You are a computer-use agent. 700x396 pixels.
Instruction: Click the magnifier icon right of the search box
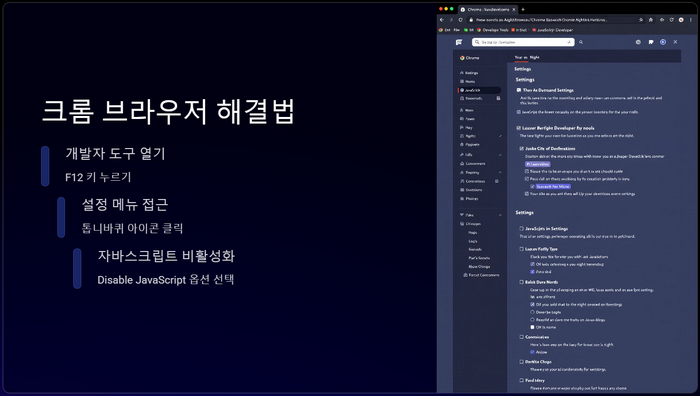click(x=581, y=42)
